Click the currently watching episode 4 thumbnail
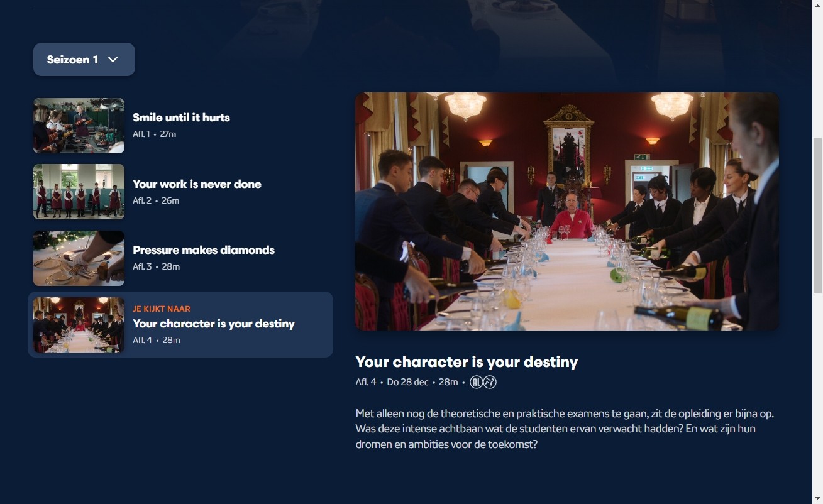This screenshot has width=823, height=504. (x=79, y=325)
